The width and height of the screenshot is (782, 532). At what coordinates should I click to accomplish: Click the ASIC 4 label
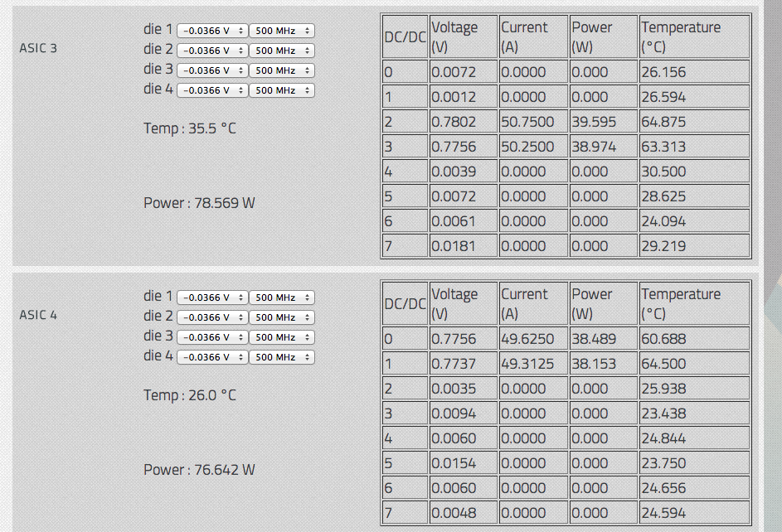click(x=38, y=316)
